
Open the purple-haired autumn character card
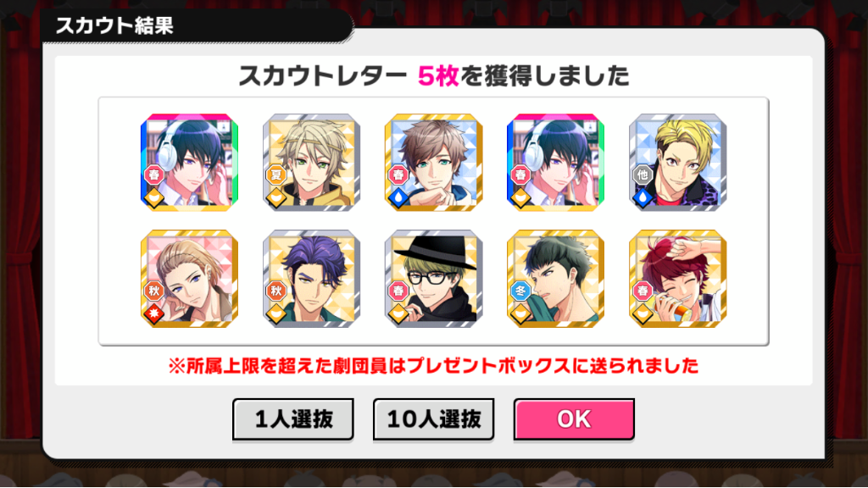[x=312, y=278]
